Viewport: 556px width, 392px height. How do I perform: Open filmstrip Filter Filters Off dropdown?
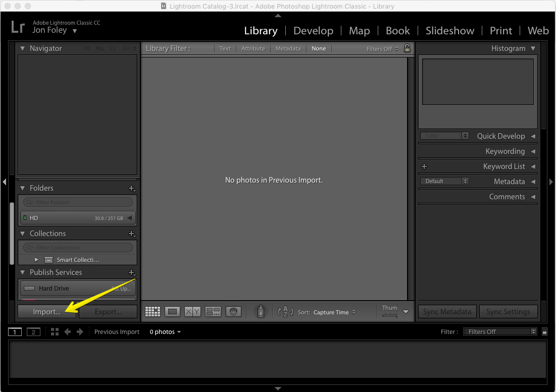pos(500,332)
